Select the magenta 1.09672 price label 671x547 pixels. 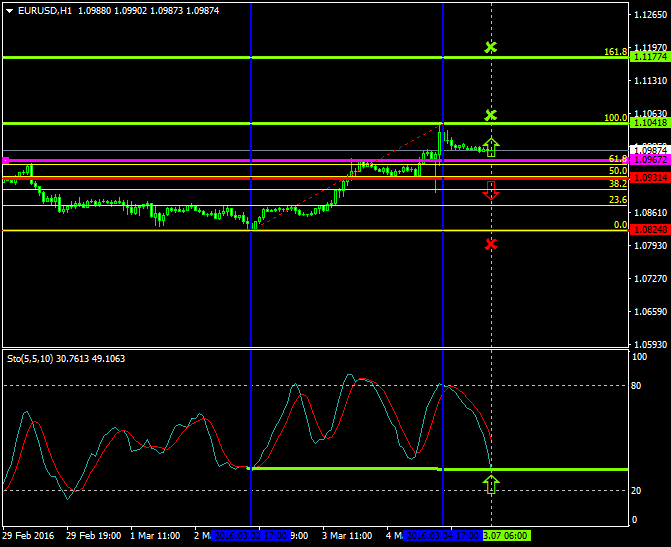pyautogui.click(x=650, y=160)
